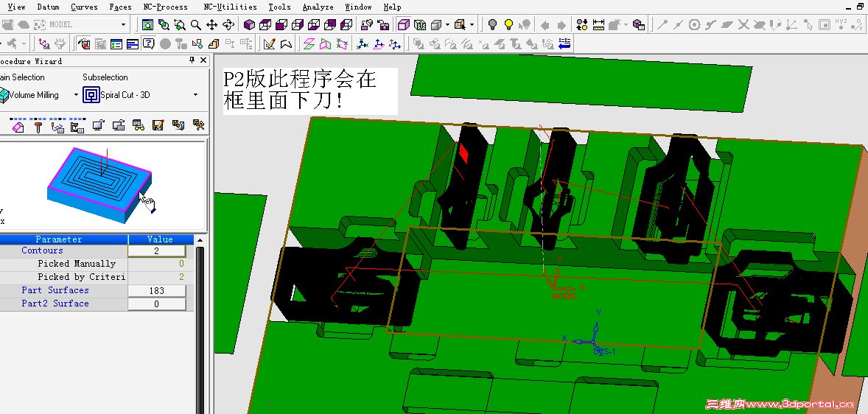
Task: Click the Contours value 2 field
Action: point(157,250)
